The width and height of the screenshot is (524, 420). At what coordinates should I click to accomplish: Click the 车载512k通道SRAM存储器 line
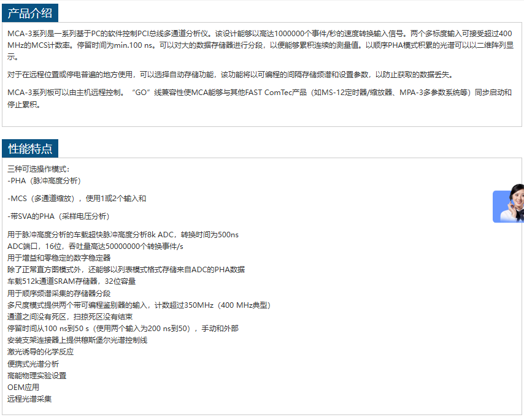[x=71, y=281]
